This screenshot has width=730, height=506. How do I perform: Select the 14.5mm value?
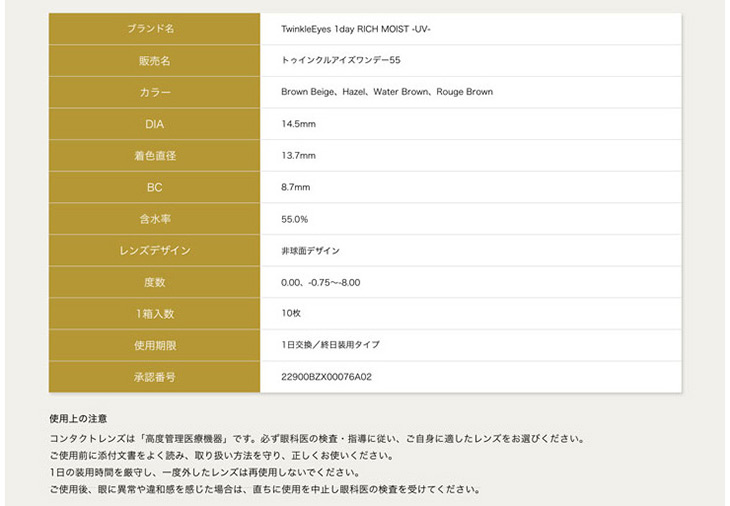click(298, 124)
